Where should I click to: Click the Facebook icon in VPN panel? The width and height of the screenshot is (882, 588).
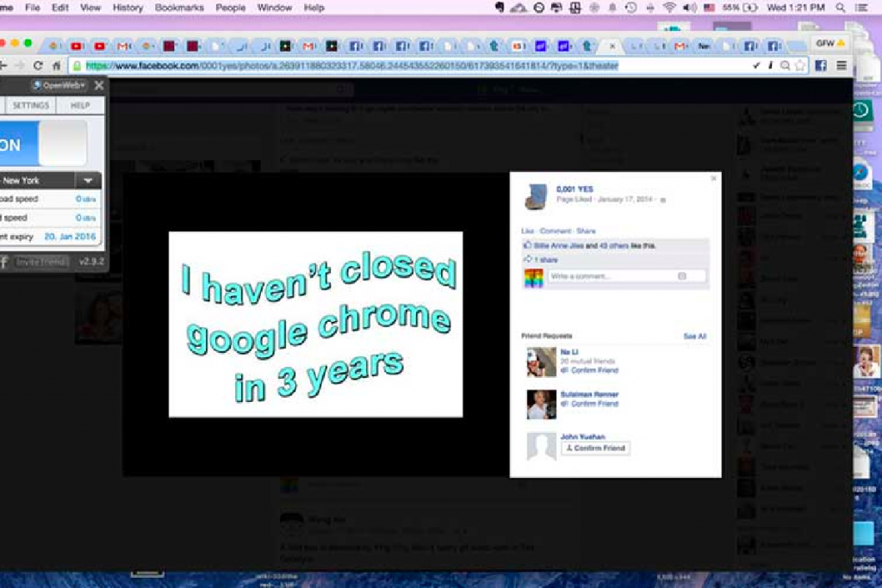coord(4,262)
